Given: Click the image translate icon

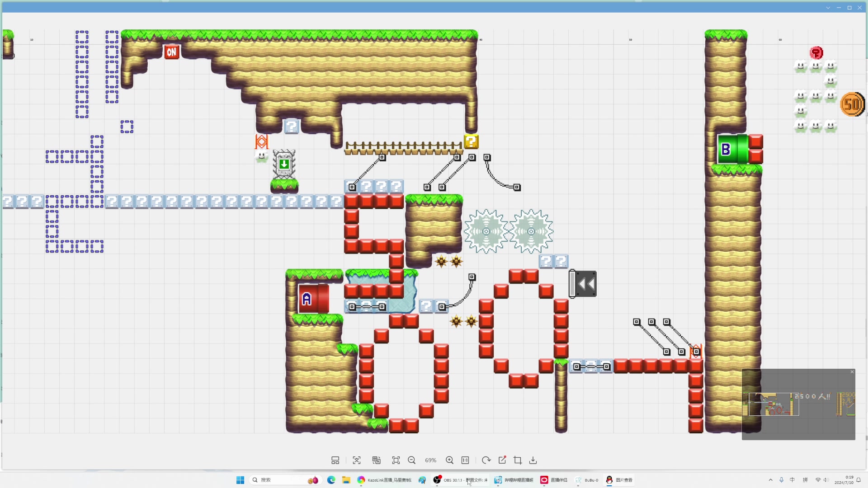Looking at the screenshot, I should 376,460.
